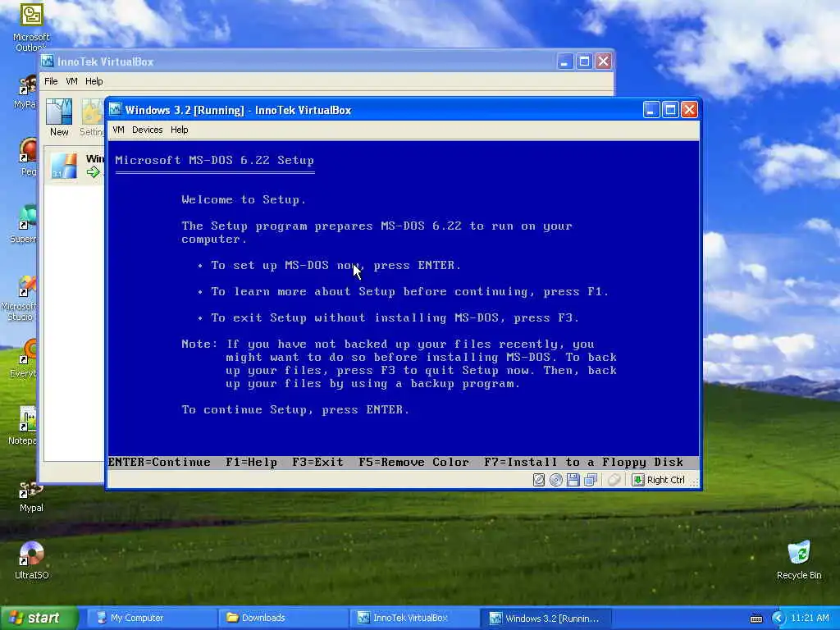Click the "Right Ctrl" host key label

pos(666,480)
